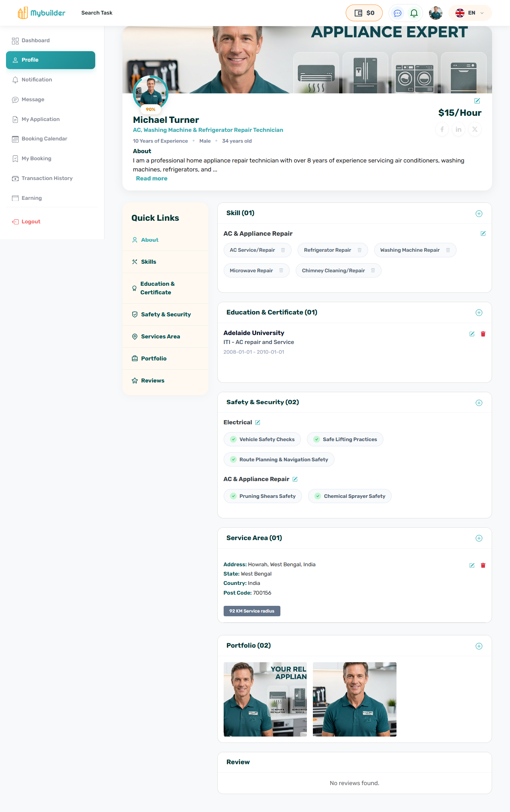Image resolution: width=510 pixels, height=812 pixels.
Task: Add a new Portfolio item
Action: pos(479,646)
